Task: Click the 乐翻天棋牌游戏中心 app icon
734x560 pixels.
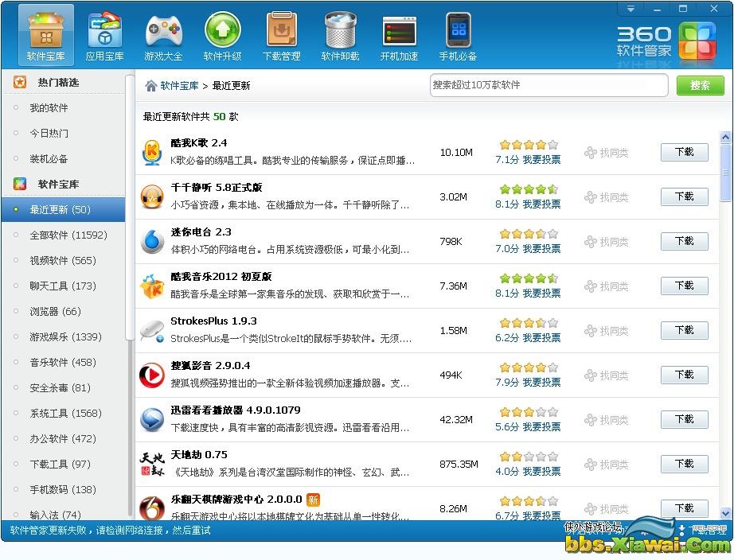Action: 152,508
